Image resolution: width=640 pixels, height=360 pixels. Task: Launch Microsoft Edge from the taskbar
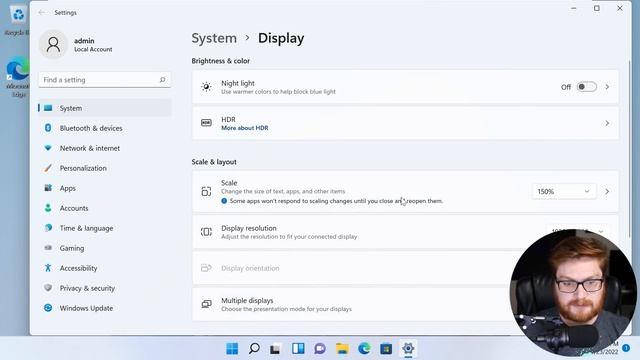tap(364, 349)
